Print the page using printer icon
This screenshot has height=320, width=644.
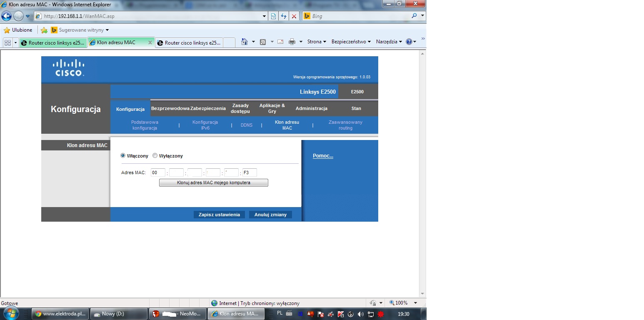[292, 42]
